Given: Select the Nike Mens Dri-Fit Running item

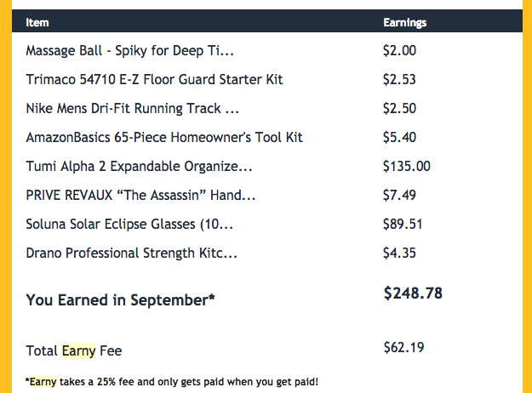Looking at the screenshot, I should point(132,108).
